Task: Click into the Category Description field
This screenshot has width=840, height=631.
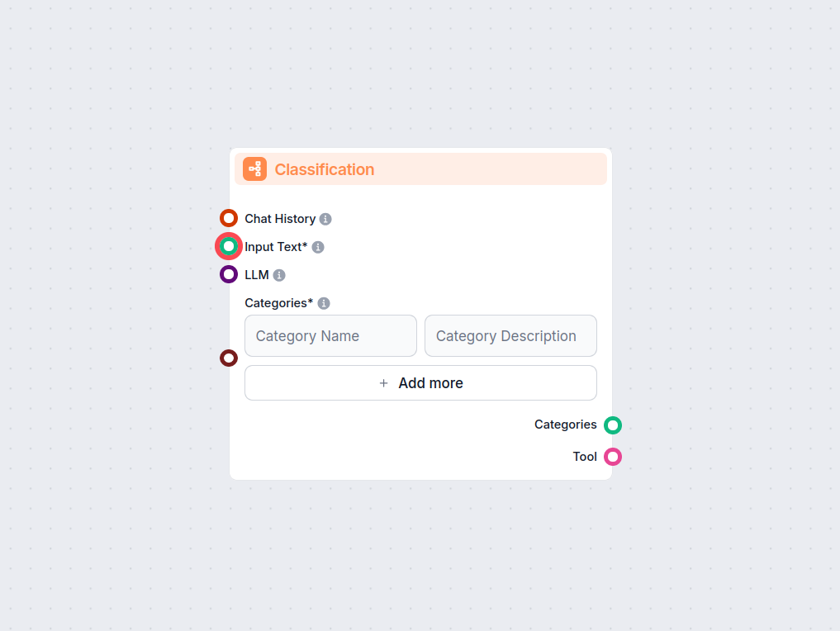Action: [x=510, y=336]
